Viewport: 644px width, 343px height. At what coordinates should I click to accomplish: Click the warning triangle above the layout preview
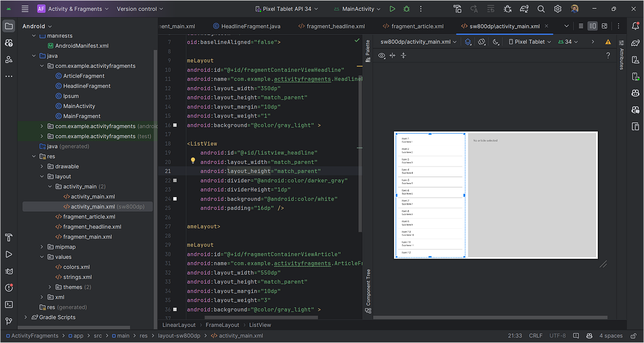click(x=608, y=41)
